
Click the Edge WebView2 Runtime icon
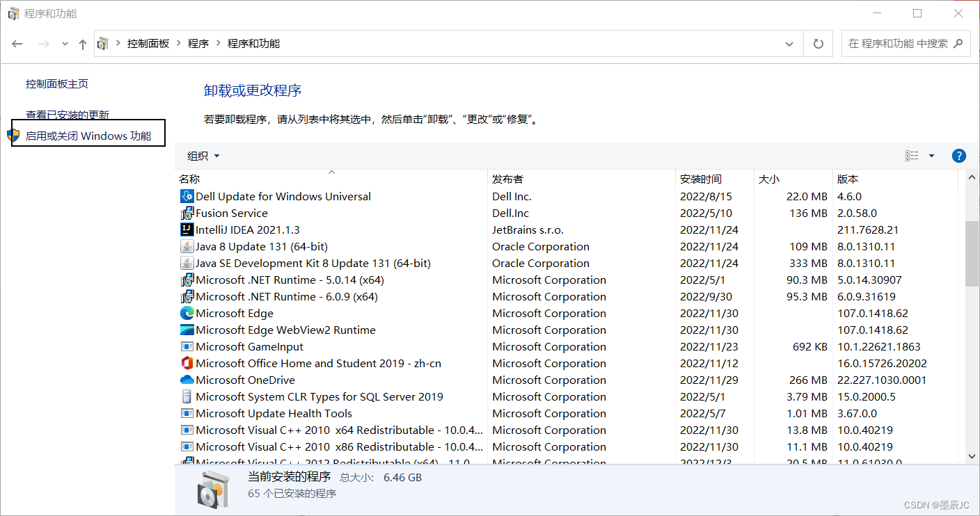point(187,330)
